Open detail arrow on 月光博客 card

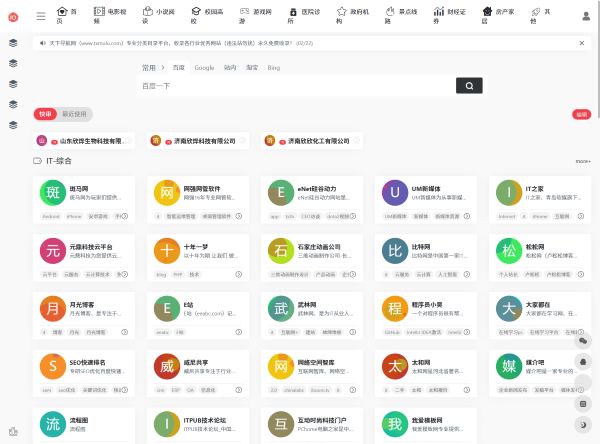coord(124,332)
